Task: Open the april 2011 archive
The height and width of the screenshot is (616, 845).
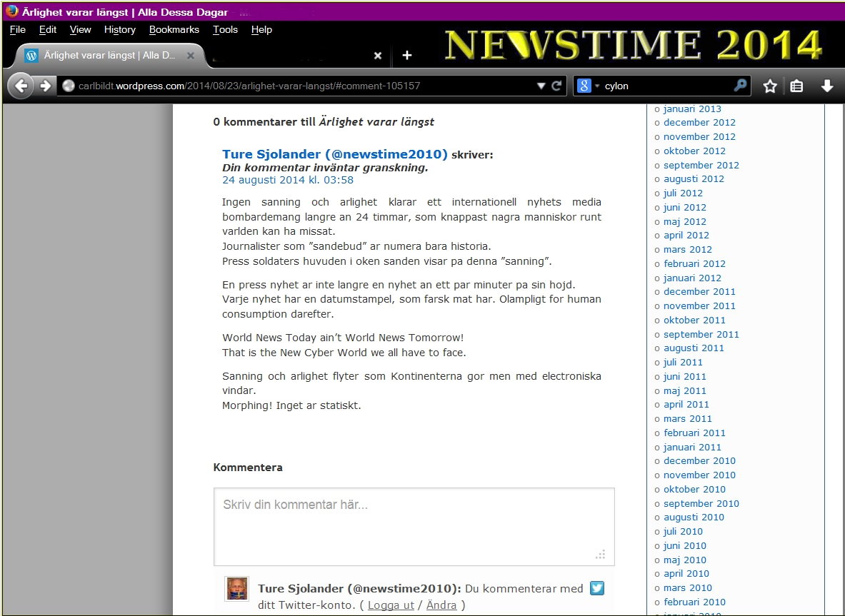Action: coord(686,405)
